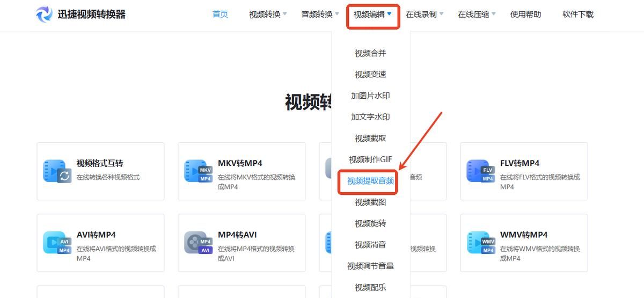Click the description 在线将AVI格式的视频转换成MP4
The image size is (644, 298).
[x=116, y=253]
